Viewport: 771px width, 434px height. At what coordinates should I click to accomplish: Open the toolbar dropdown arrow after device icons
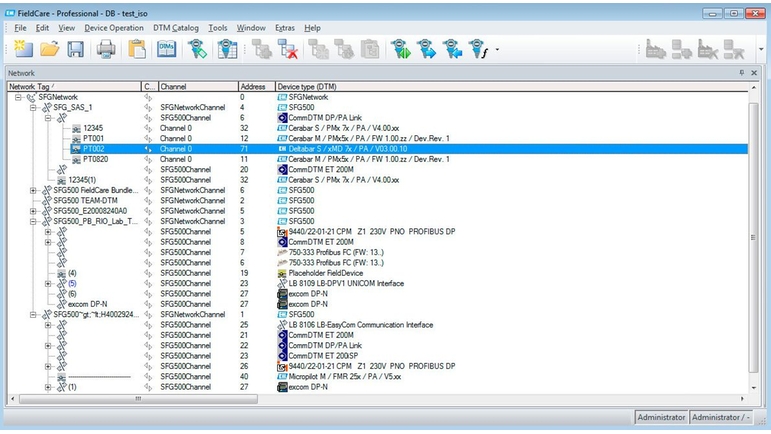tap(497, 50)
